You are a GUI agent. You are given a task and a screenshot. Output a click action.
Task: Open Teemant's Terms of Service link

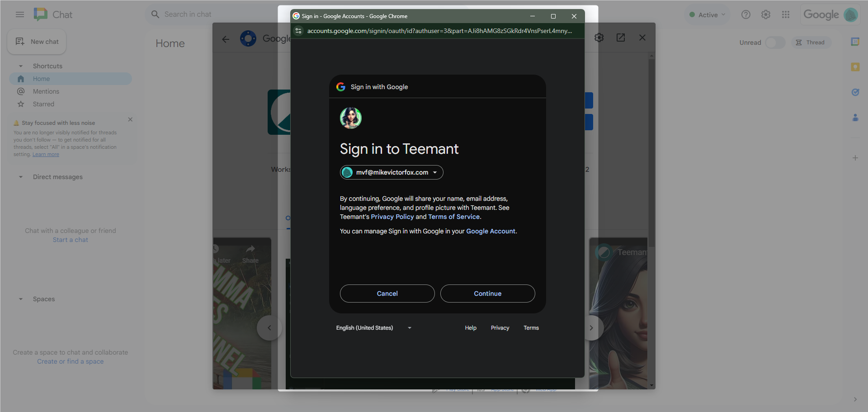coord(454,217)
